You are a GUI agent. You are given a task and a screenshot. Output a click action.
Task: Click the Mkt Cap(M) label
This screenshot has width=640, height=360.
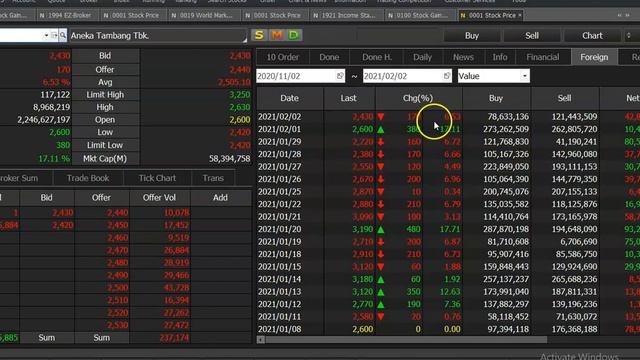tap(105, 159)
